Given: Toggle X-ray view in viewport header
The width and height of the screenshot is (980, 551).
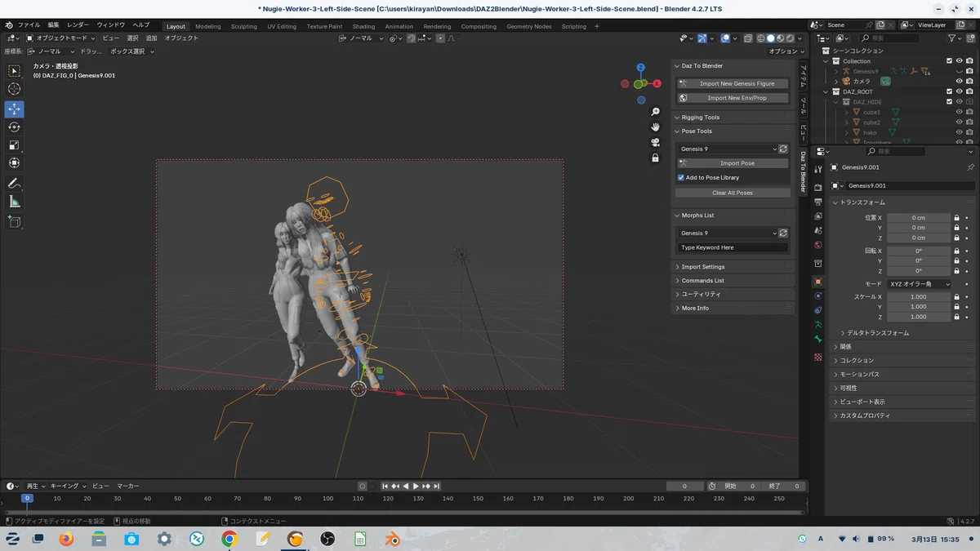Looking at the screenshot, I should point(747,38).
